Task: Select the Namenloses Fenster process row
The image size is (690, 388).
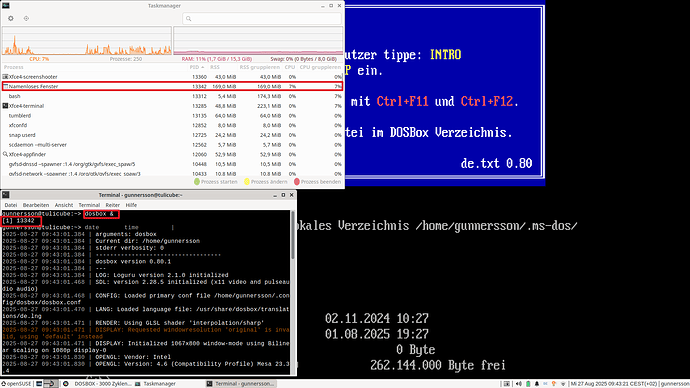Action: pos(172,86)
